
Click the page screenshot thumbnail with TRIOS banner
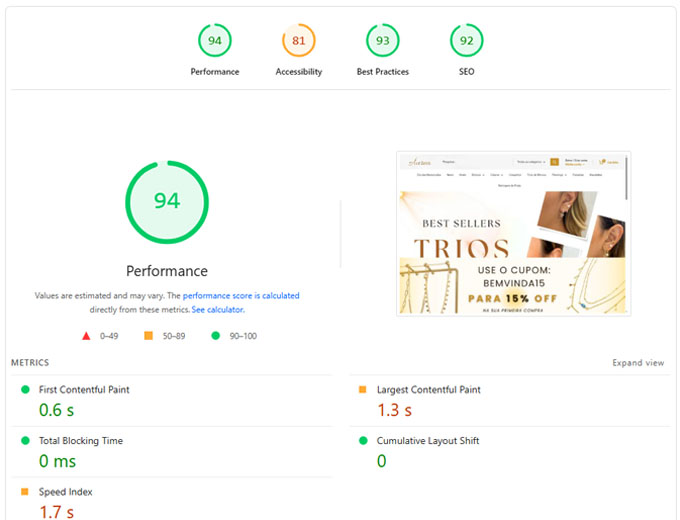point(514,233)
